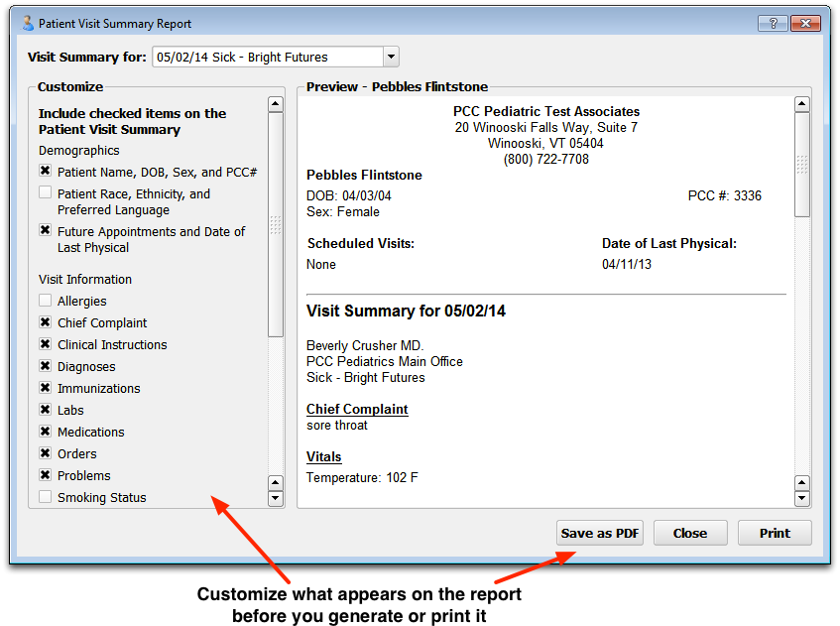Click the Temperature: 102 F vitals line
840x626 pixels.
[x=362, y=477]
